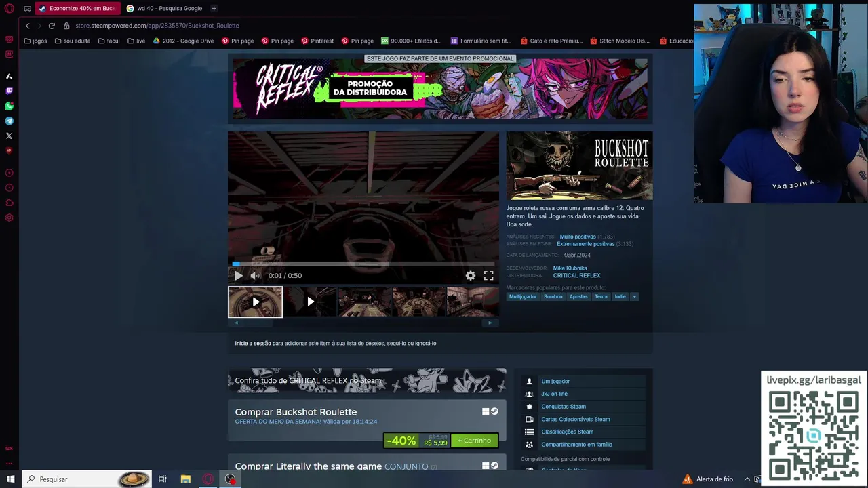Open Muito positivas recent reviews link
This screenshot has width=868, height=488.
pyautogui.click(x=578, y=237)
